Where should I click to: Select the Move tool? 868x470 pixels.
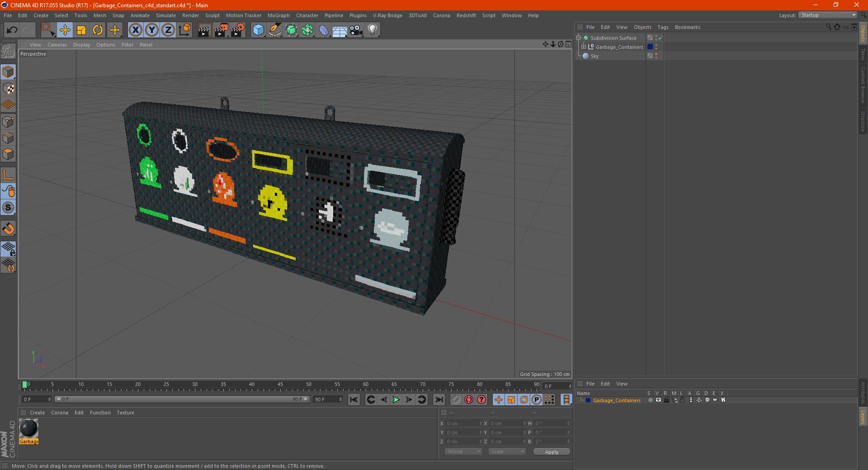point(65,30)
